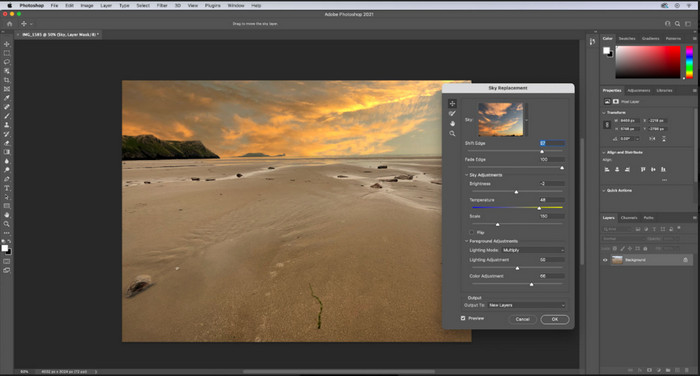Open the Sky preset picker dropdown arrow
This screenshot has width=700, height=376.
coord(526,120)
